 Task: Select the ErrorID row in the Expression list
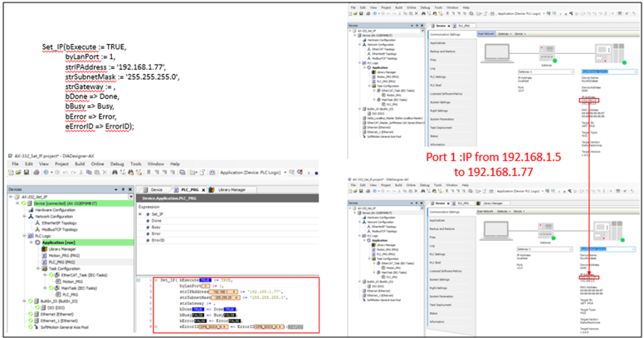[157, 240]
